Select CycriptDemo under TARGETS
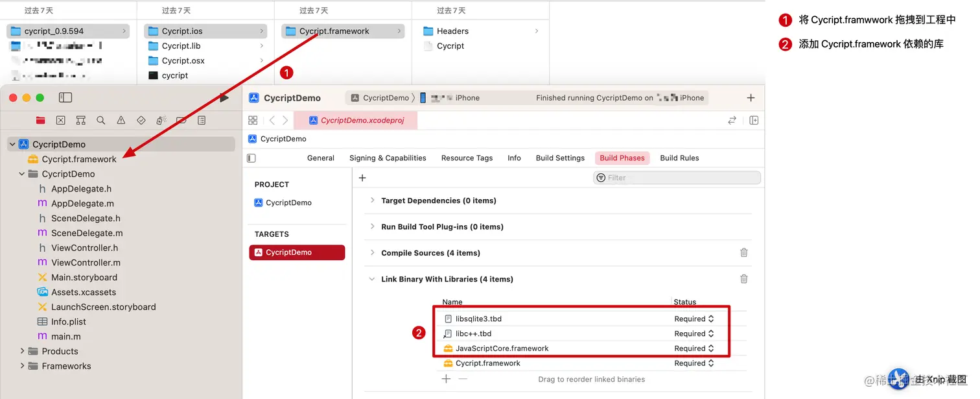 pyautogui.click(x=297, y=252)
